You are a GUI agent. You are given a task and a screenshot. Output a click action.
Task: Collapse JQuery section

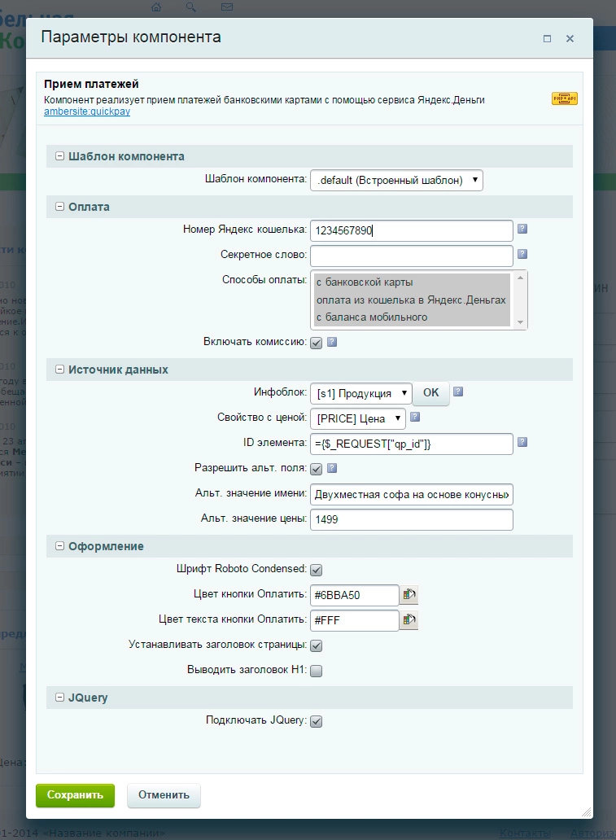[x=60, y=698]
